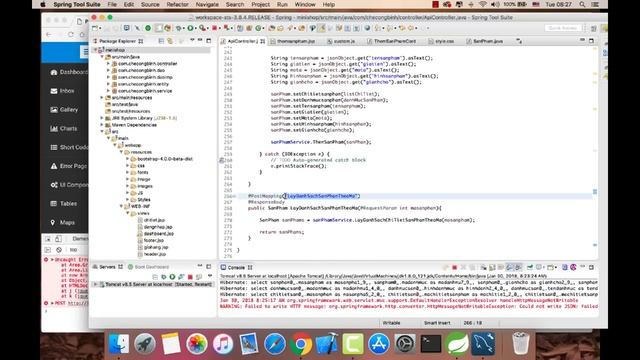Click the green Boot Dashboard circle in toolbar

pyautogui.click(x=148, y=28)
